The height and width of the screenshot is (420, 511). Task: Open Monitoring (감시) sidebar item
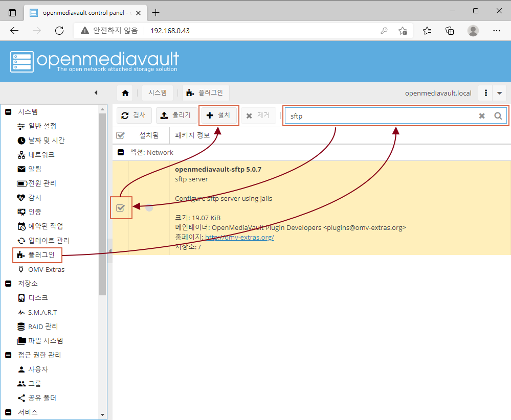29,198
